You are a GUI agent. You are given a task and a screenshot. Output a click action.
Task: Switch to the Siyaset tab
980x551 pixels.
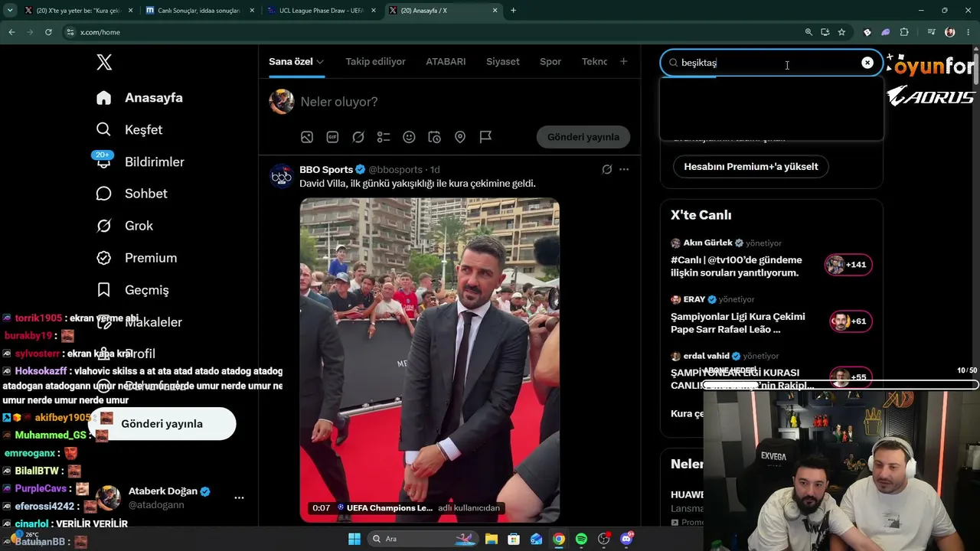502,62
